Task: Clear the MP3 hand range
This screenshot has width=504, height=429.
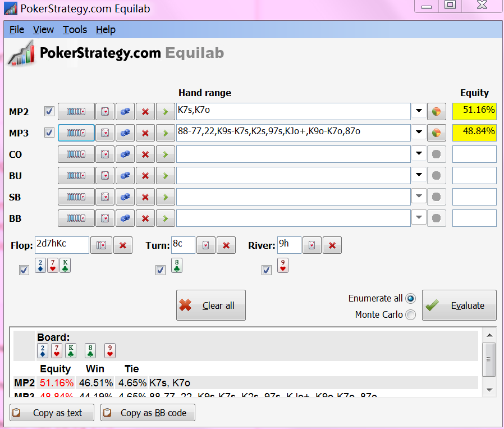Action: [x=145, y=133]
